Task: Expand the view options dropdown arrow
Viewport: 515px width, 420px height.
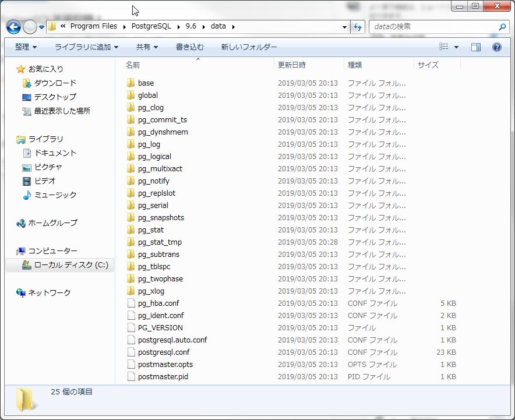Action: (x=456, y=47)
